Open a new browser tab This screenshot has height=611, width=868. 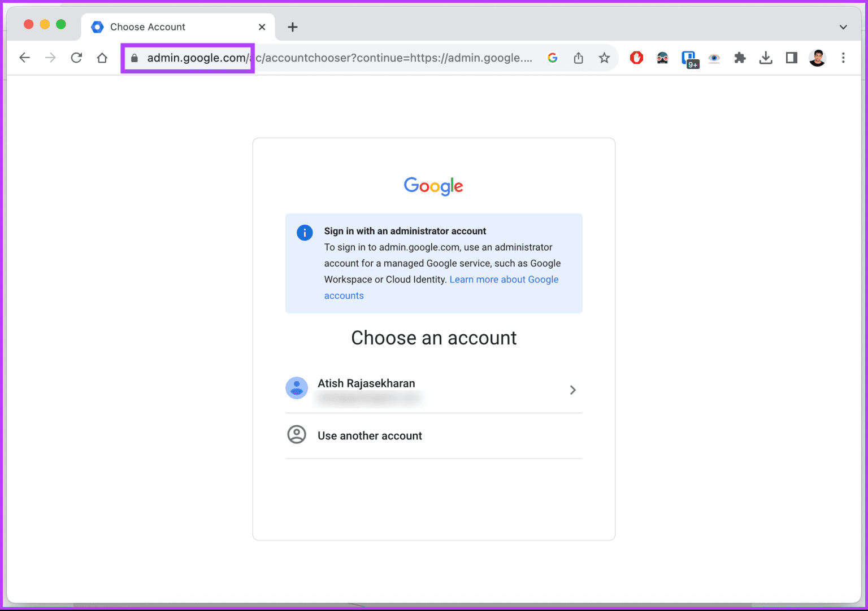[292, 27]
